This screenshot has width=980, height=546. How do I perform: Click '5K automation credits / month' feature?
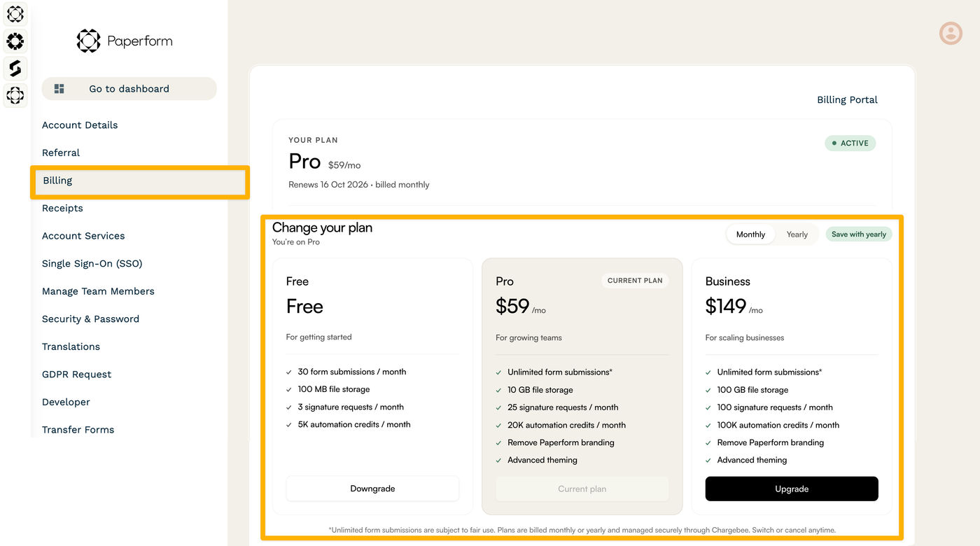point(354,425)
